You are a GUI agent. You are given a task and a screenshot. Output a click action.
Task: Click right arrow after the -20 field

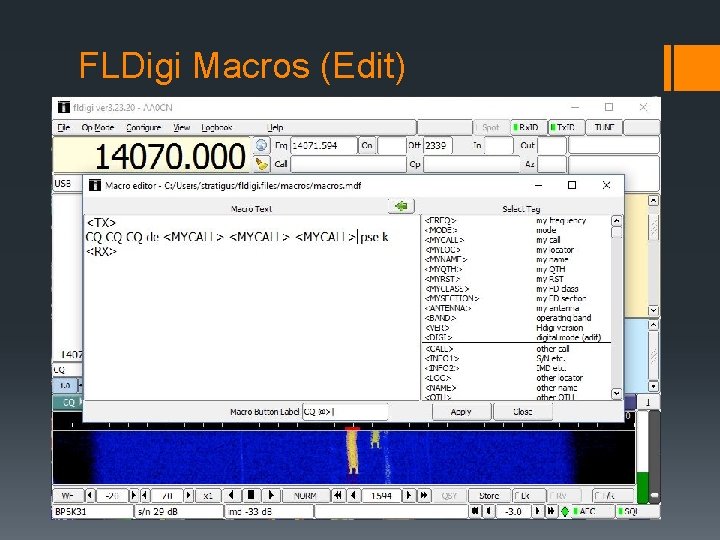click(x=134, y=495)
